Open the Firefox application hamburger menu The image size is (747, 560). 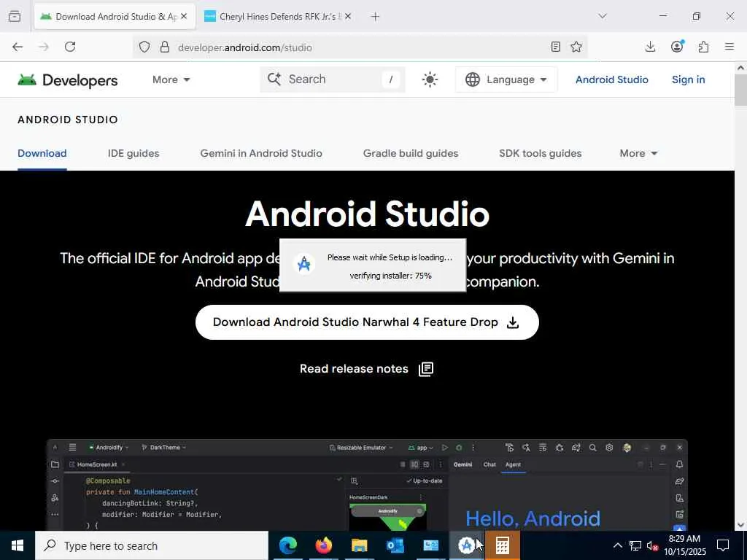[x=729, y=47]
